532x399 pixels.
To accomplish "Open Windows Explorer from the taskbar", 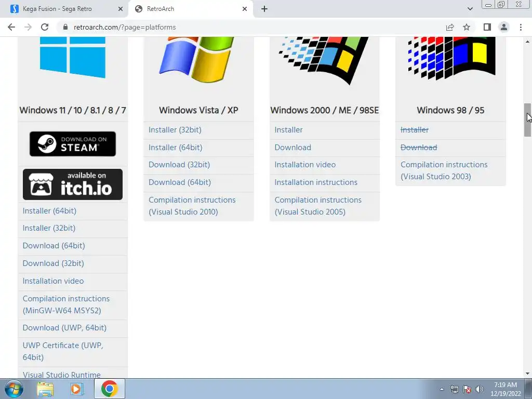I will [45, 389].
